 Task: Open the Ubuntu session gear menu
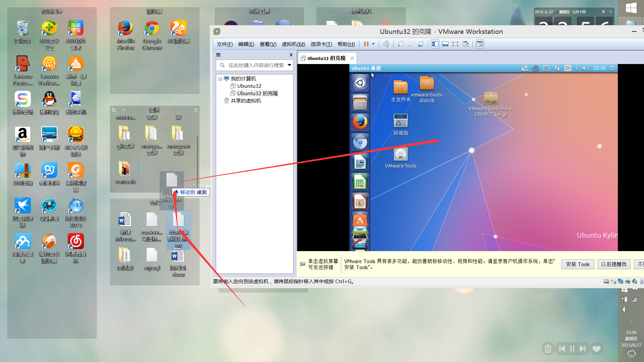[x=612, y=68]
